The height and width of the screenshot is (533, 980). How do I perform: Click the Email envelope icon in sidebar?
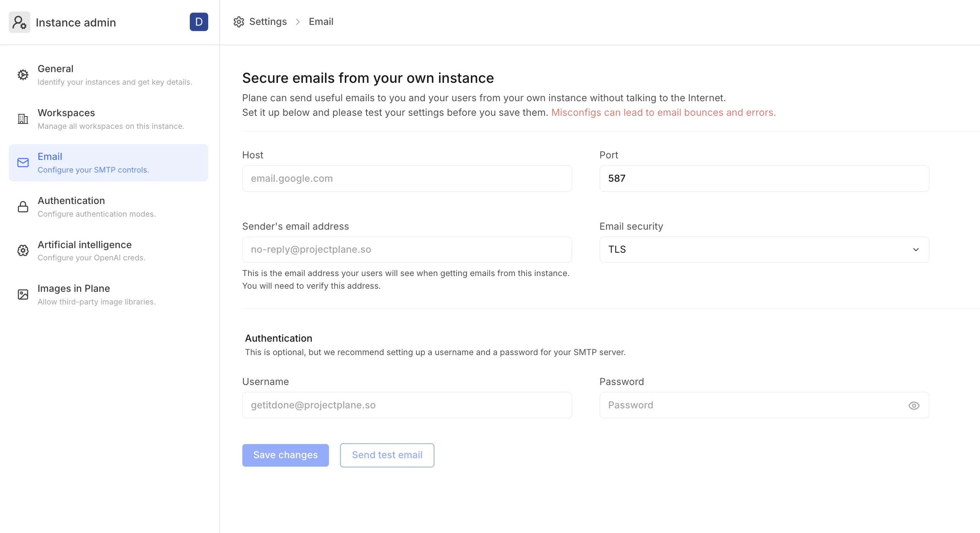coord(23,163)
